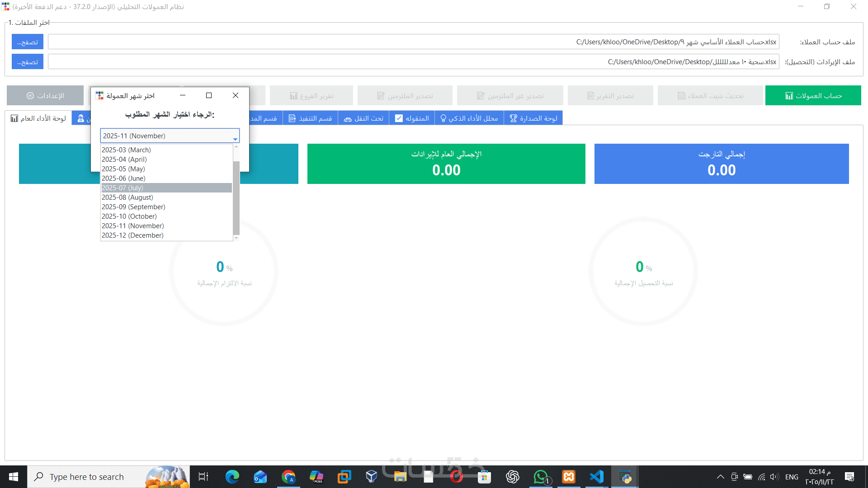The width and height of the screenshot is (868, 488).
Task: Open WhatsApp icon in the taskbar
Action: click(x=541, y=477)
